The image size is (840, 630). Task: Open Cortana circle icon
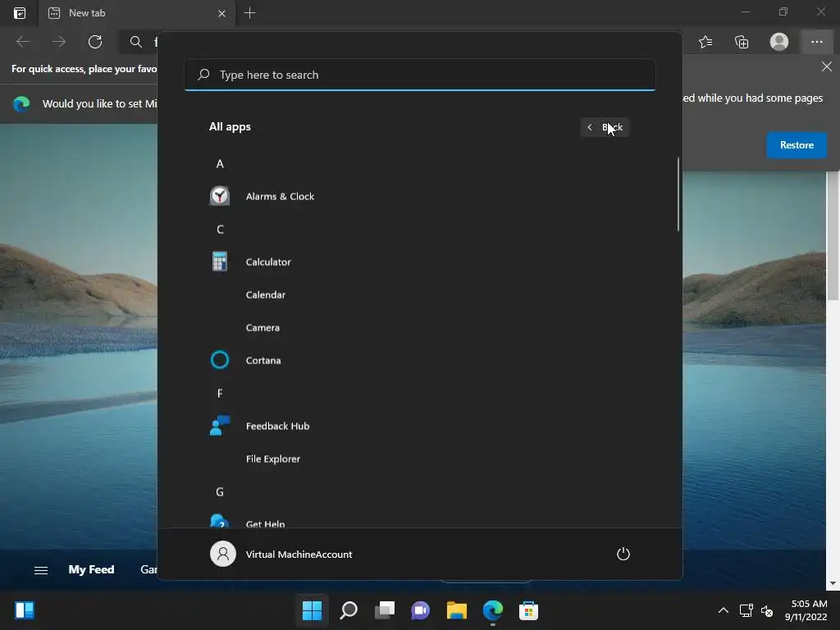pos(220,360)
